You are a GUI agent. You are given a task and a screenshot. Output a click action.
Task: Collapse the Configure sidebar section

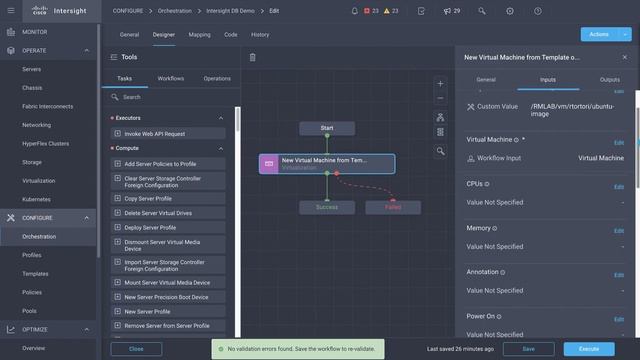[87, 218]
